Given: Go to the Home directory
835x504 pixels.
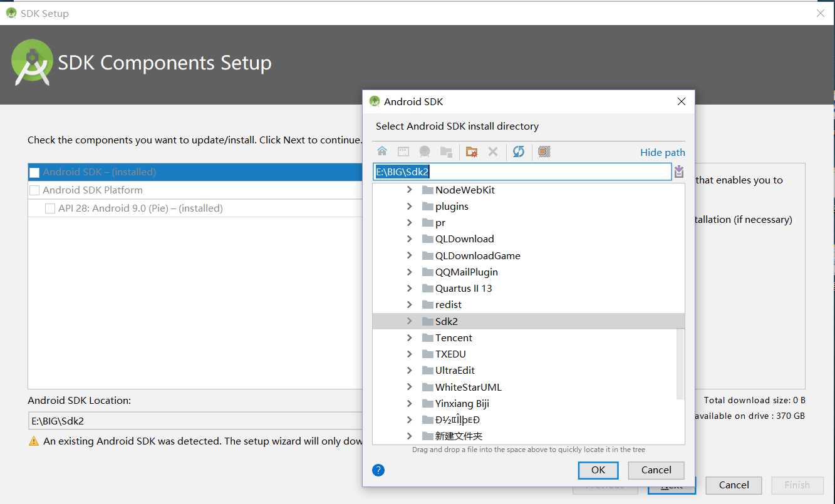Looking at the screenshot, I should pos(382,152).
